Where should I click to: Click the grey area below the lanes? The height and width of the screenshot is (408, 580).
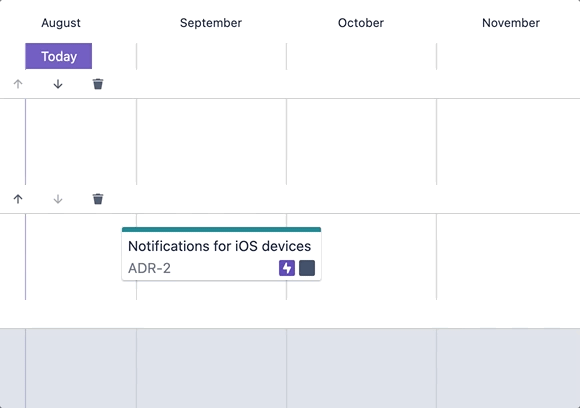(290, 368)
